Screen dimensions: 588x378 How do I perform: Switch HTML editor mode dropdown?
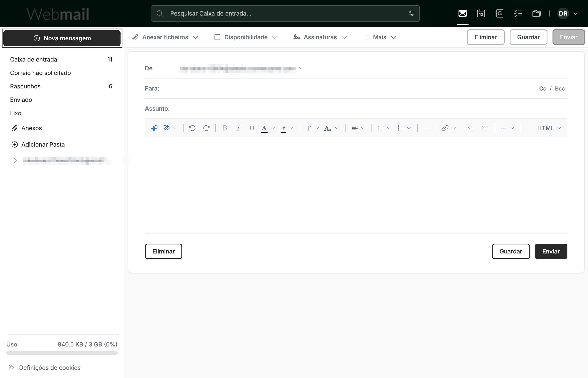pos(549,128)
